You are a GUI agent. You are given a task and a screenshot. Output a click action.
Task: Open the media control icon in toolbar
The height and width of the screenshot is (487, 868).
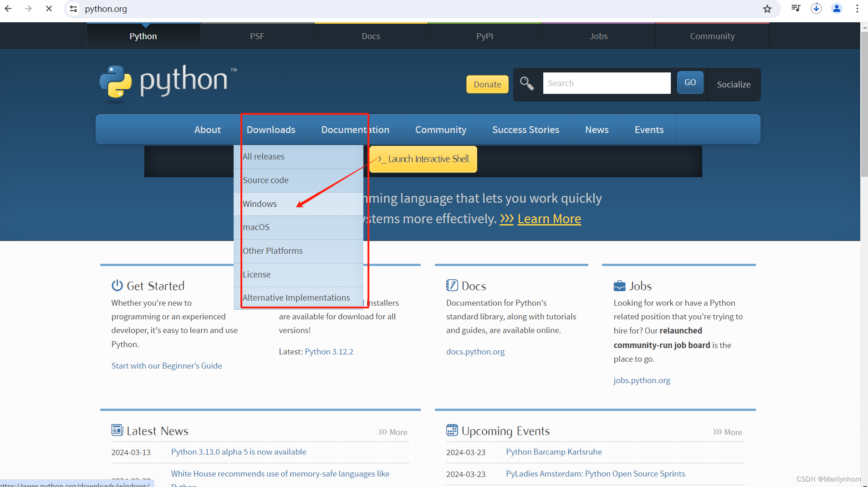pos(796,9)
